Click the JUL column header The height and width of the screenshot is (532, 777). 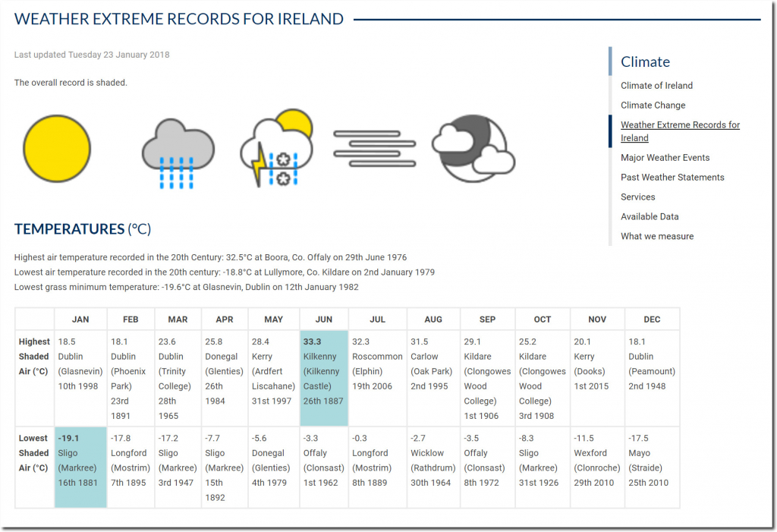pyautogui.click(x=378, y=320)
